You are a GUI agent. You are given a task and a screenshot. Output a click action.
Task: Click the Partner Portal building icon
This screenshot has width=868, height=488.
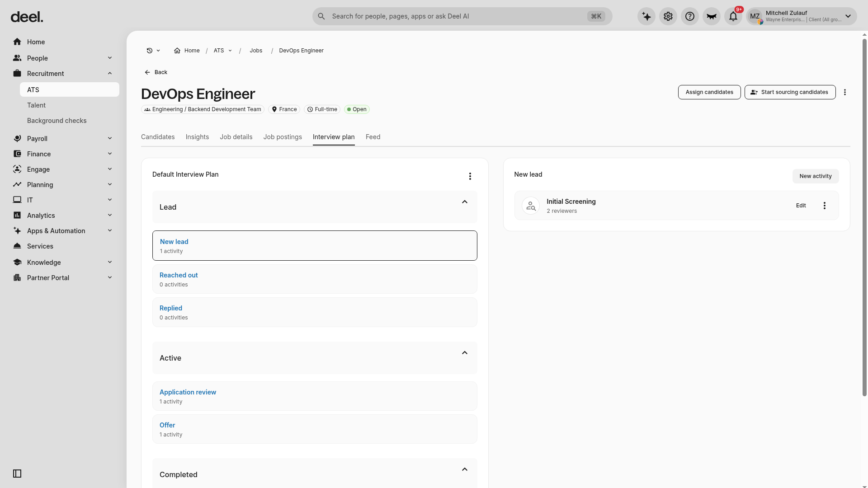17,278
